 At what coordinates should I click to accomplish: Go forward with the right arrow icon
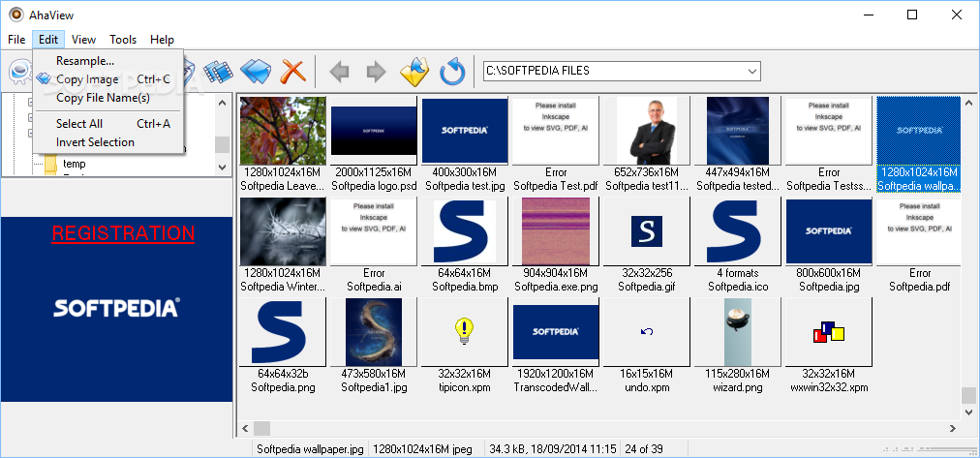(376, 72)
